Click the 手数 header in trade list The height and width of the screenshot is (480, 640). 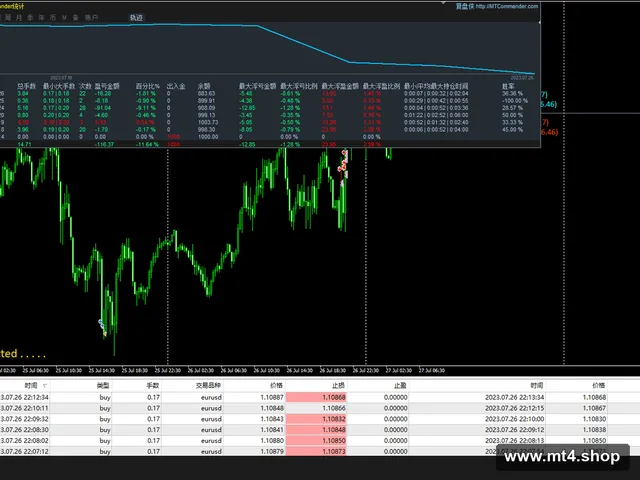(153, 385)
